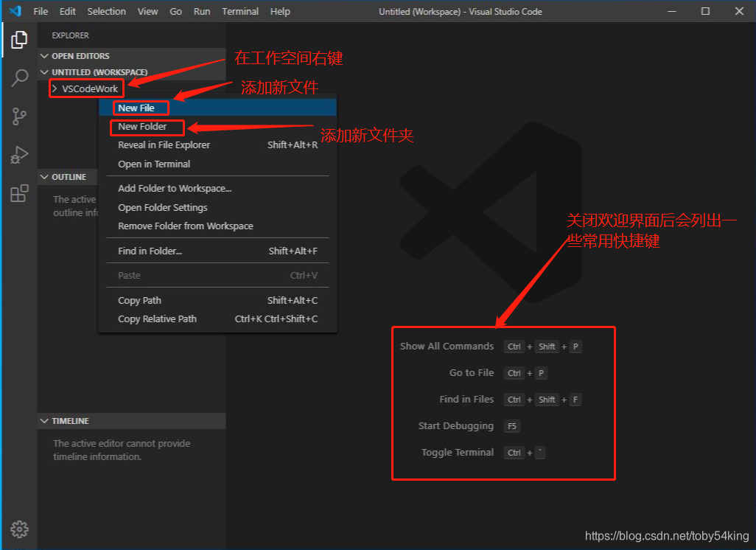This screenshot has height=550, width=756.
Task: Expand the VSCodeWork folder
Action: coord(85,88)
